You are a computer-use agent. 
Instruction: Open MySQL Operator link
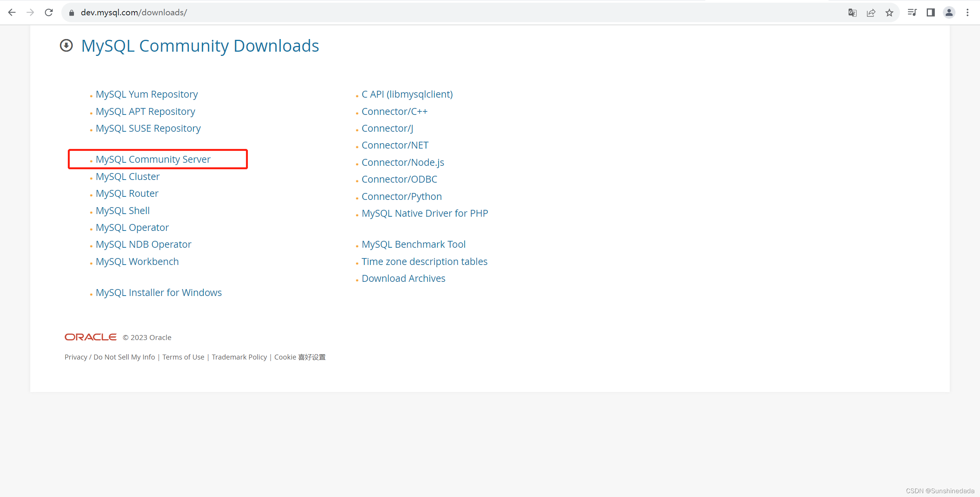click(132, 227)
